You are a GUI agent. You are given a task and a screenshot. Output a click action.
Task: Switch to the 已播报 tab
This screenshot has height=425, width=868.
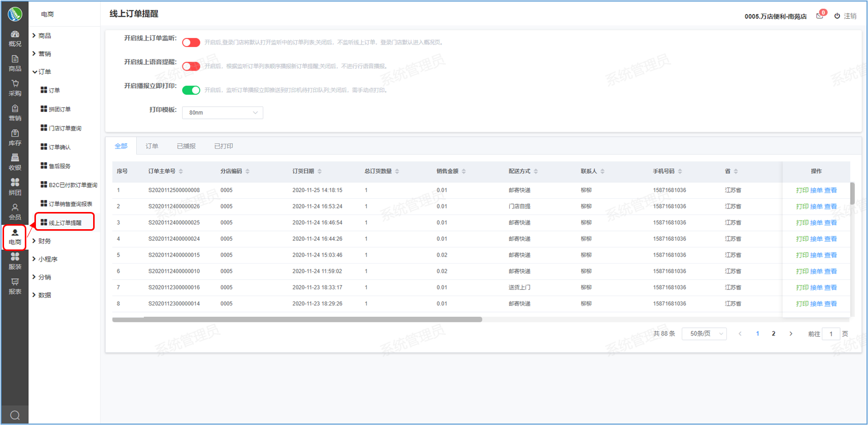click(x=186, y=146)
